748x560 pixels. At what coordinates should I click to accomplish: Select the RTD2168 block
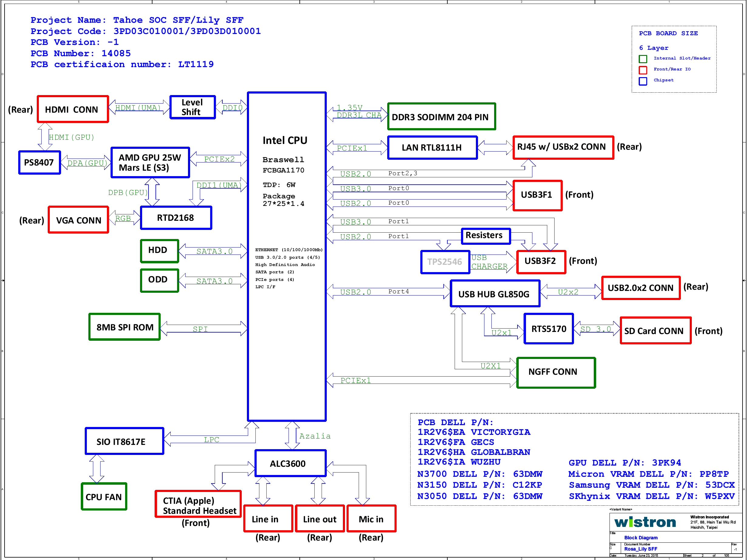click(176, 218)
